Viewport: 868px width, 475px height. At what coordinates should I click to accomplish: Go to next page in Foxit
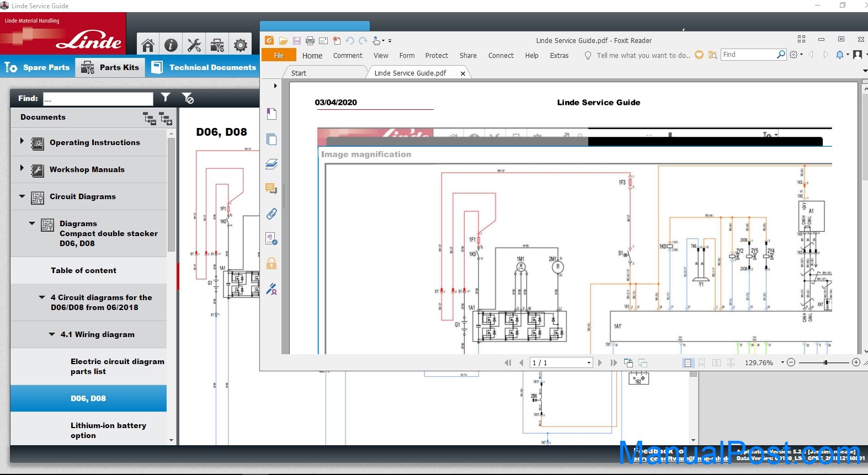pyautogui.click(x=600, y=362)
